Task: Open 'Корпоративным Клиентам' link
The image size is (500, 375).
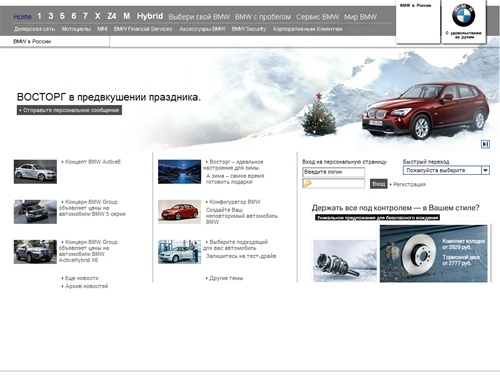Action: [x=307, y=29]
